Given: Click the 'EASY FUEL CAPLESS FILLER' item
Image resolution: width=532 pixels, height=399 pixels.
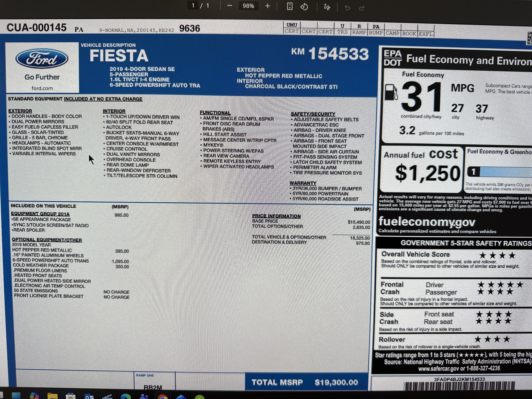Looking at the screenshot, I should [45, 127].
